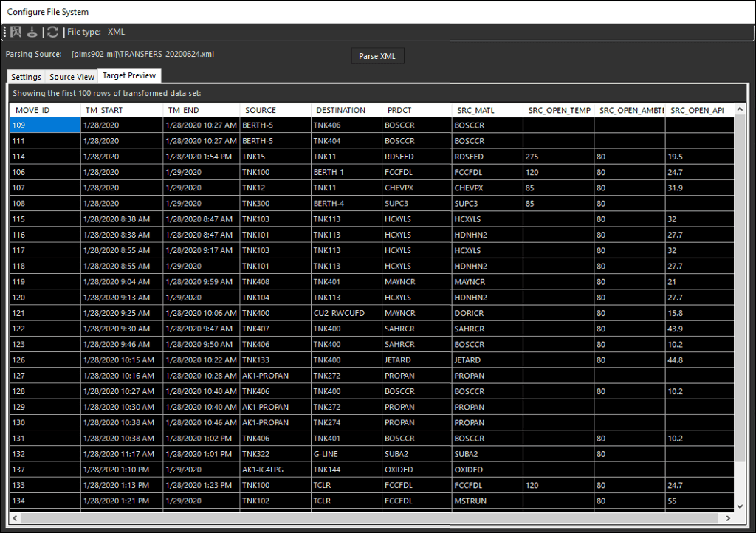Click the MOVE_ID column header

click(43, 109)
